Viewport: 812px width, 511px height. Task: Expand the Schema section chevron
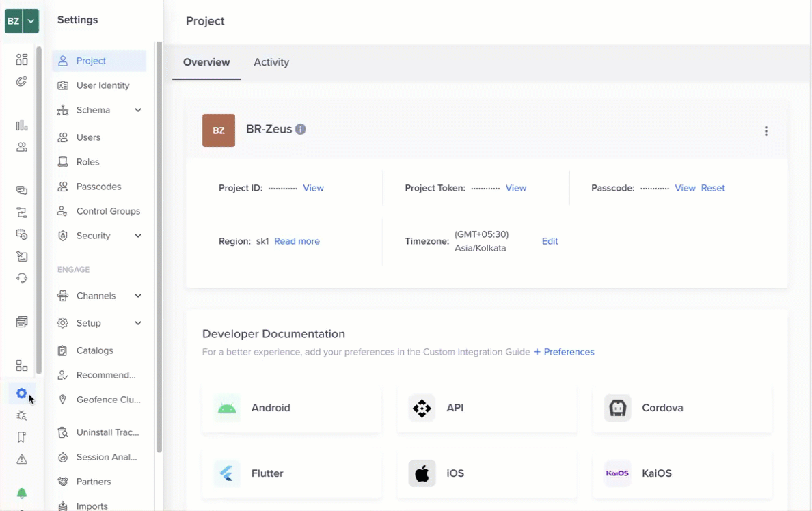click(138, 110)
